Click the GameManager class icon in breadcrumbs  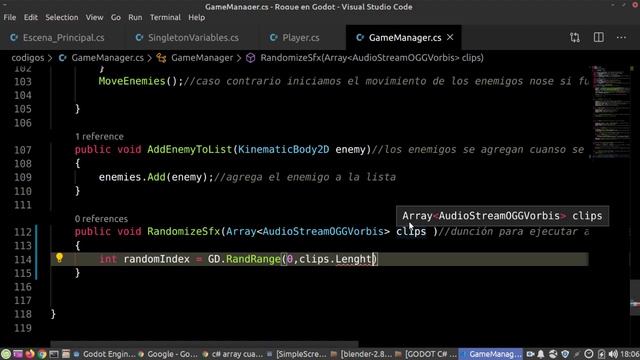click(x=162, y=58)
